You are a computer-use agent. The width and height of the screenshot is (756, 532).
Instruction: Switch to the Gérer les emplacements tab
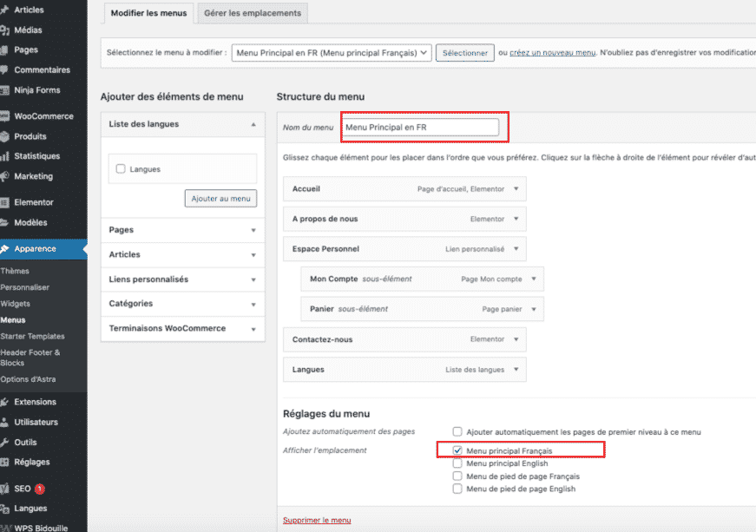tap(252, 13)
